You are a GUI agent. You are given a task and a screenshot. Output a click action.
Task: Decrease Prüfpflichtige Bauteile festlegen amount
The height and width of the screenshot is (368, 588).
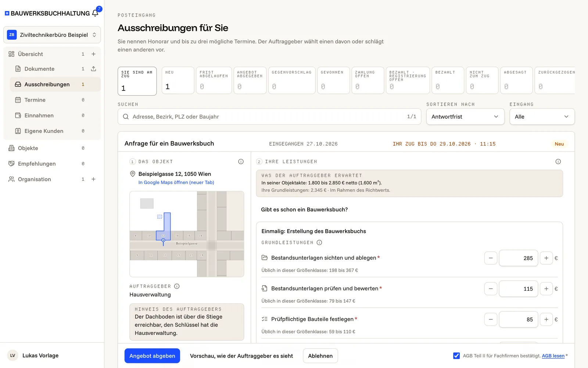point(491,319)
